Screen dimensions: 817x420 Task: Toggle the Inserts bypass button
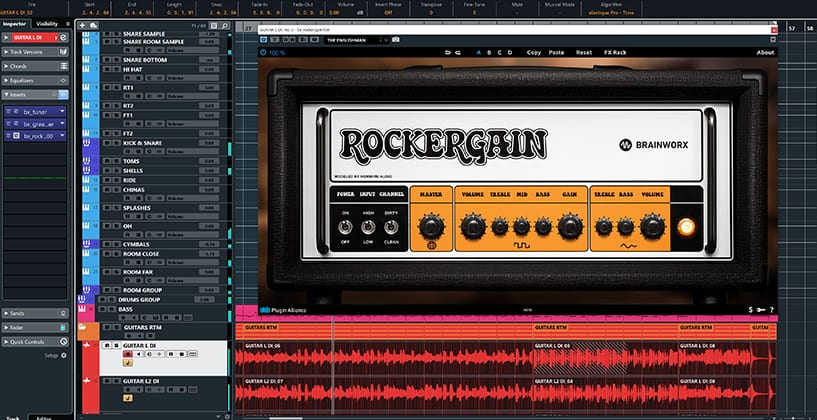point(63,94)
